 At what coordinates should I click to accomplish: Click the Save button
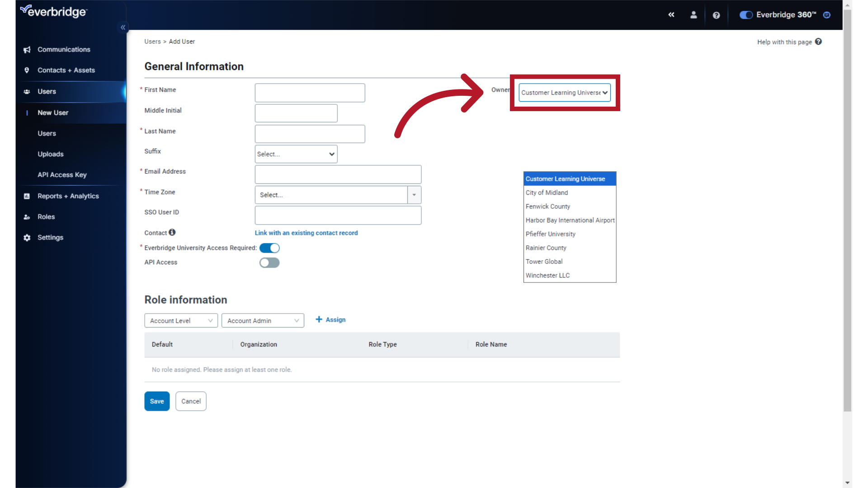(156, 401)
